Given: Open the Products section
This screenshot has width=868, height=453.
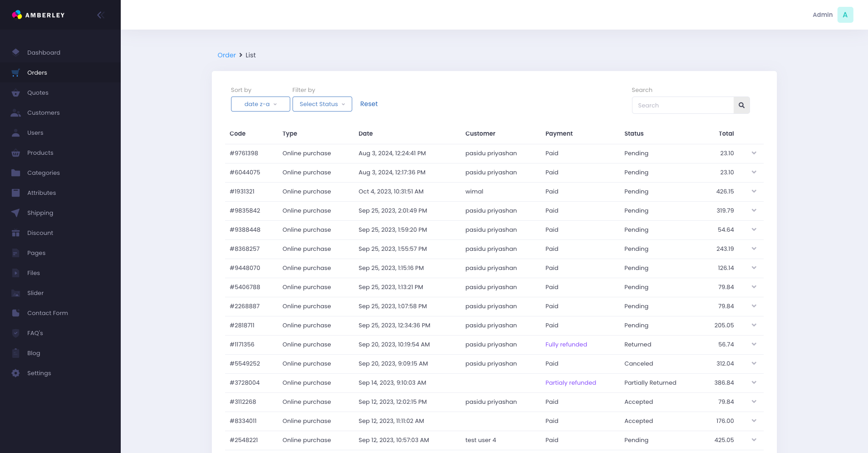Looking at the screenshot, I should (x=41, y=153).
